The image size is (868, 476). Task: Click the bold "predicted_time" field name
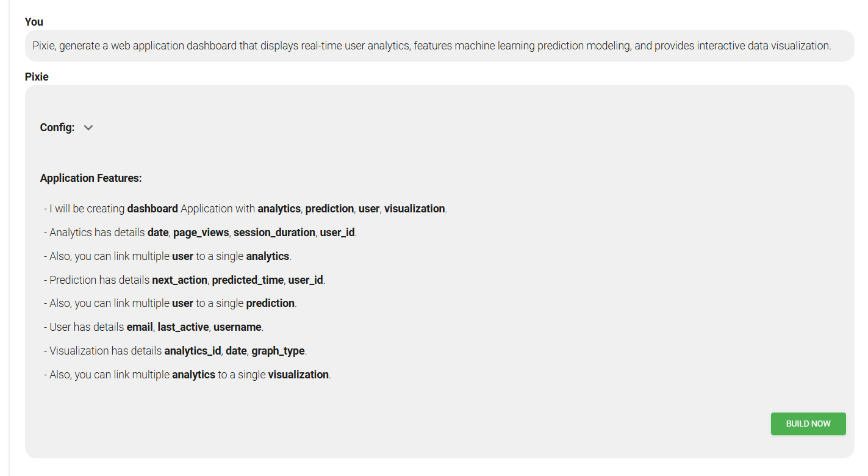pyautogui.click(x=248, y=280)
